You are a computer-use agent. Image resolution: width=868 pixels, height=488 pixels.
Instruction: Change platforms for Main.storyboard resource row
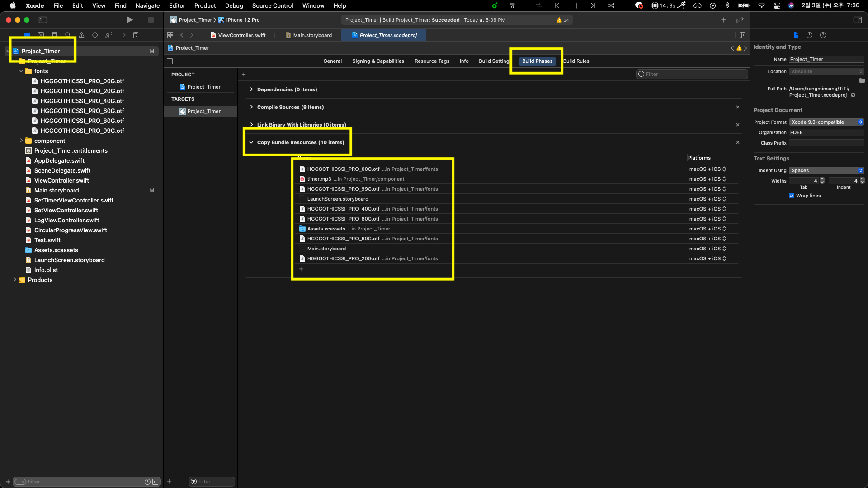[708, 249]
